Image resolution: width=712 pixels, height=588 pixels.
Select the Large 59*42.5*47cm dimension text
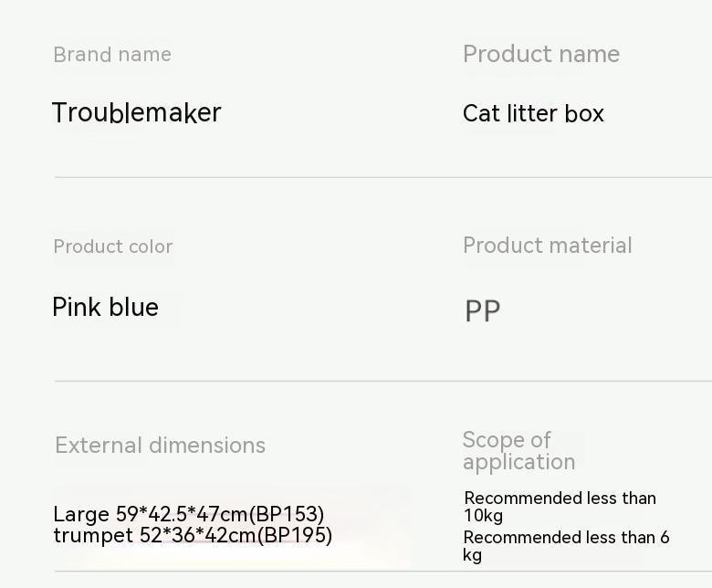[151, 515]
